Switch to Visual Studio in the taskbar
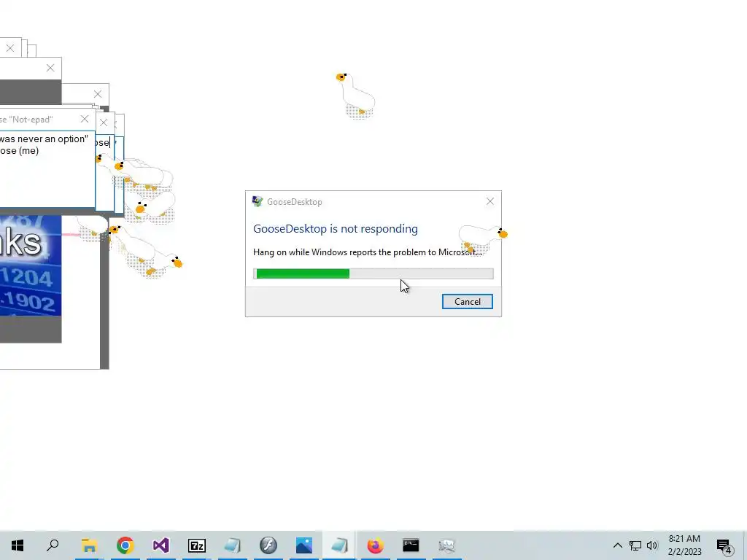Image resolution: width=747 pixels, height=560 pixels. point(160,545)
